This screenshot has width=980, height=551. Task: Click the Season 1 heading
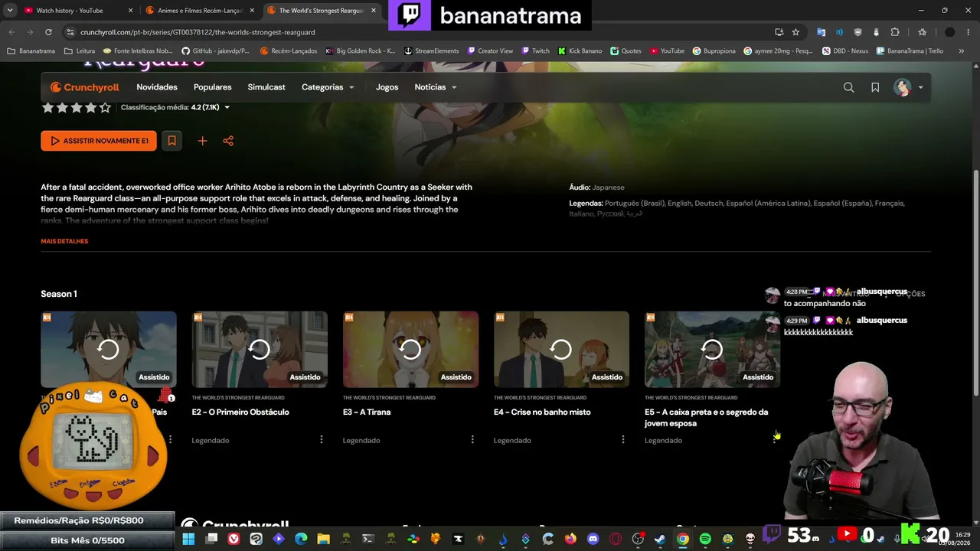59,294
